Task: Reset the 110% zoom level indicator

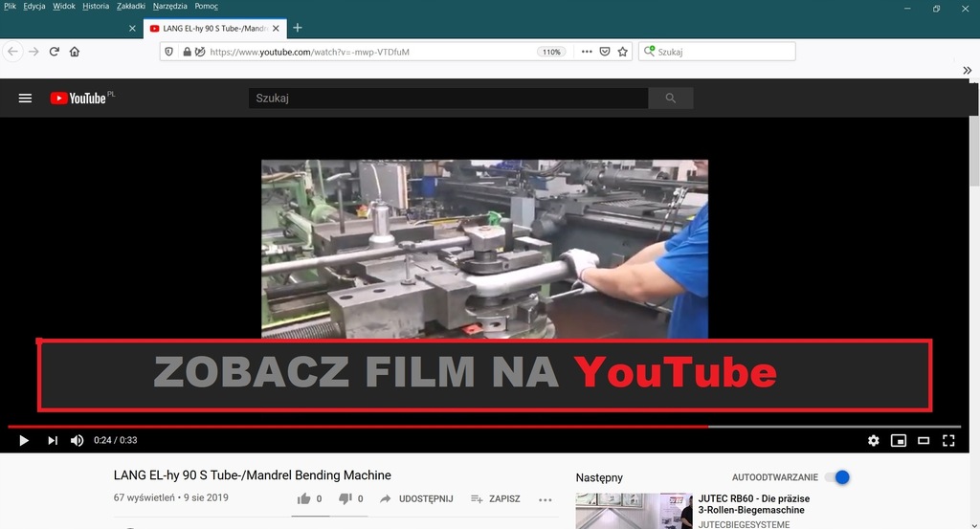Action: pos(551,52)
